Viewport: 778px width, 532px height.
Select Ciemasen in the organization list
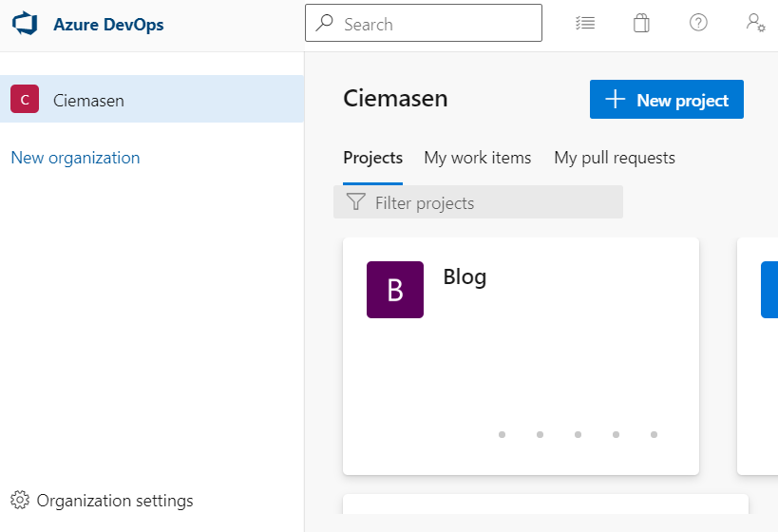point(152,99)
